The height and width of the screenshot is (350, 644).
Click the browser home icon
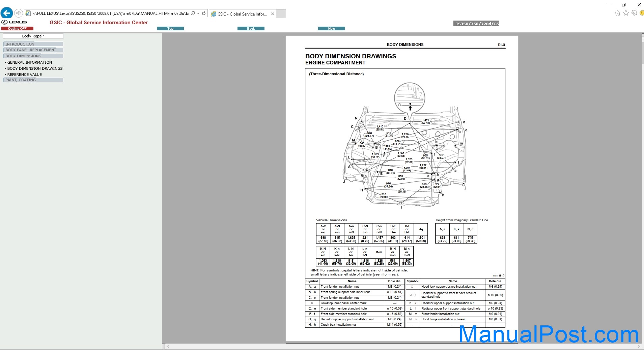tap(617, 13)
